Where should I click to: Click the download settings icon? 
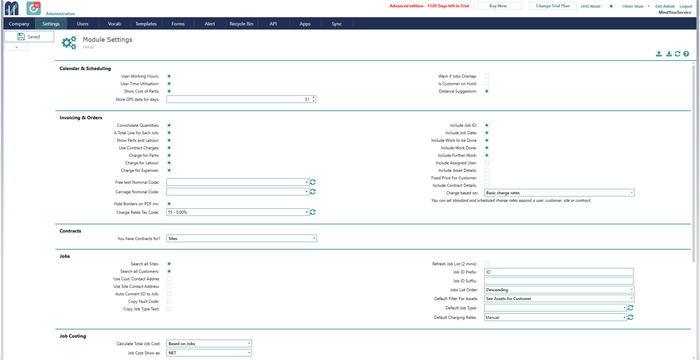coord(669,54)
